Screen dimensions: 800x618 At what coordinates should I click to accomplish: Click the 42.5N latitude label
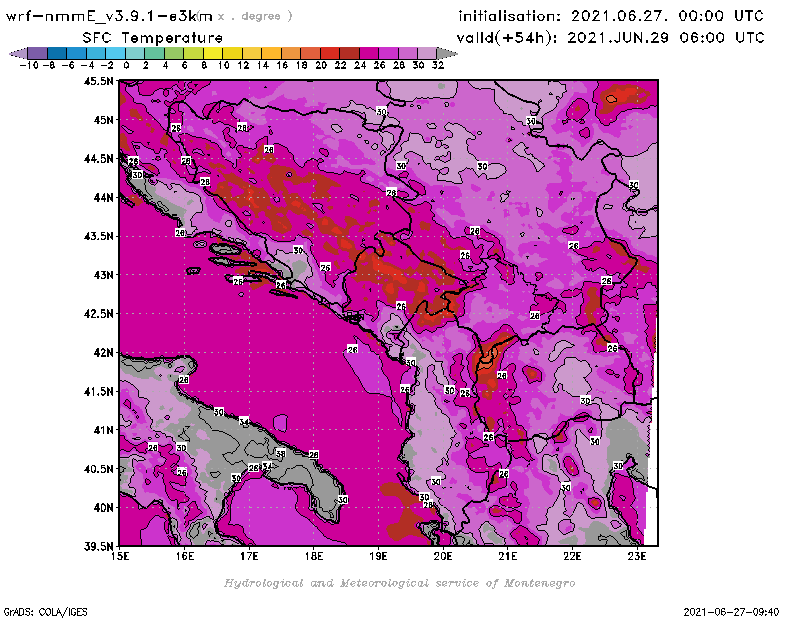(x=98, y=314)
